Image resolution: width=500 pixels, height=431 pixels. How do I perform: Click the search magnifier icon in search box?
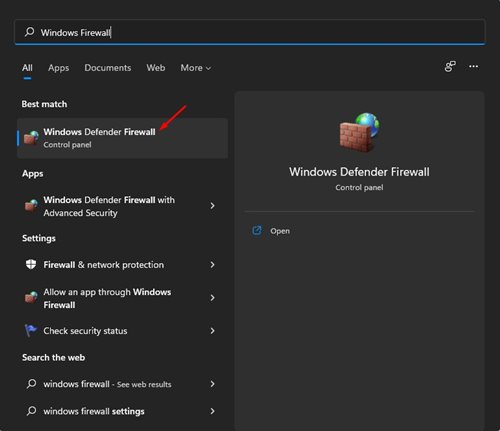[x=29, y=32]
